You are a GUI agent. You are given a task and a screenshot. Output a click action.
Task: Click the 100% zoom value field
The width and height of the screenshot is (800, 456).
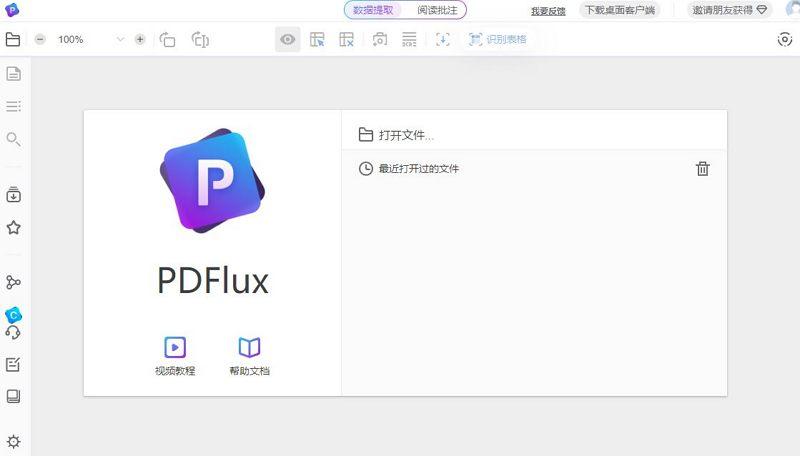tap(71, 39)
